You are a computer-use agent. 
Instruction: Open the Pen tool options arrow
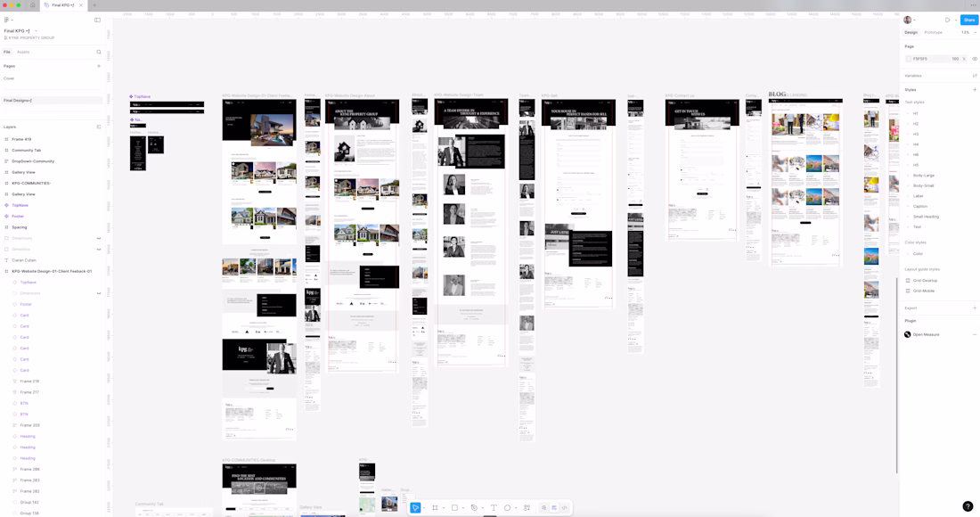(482, 507)
